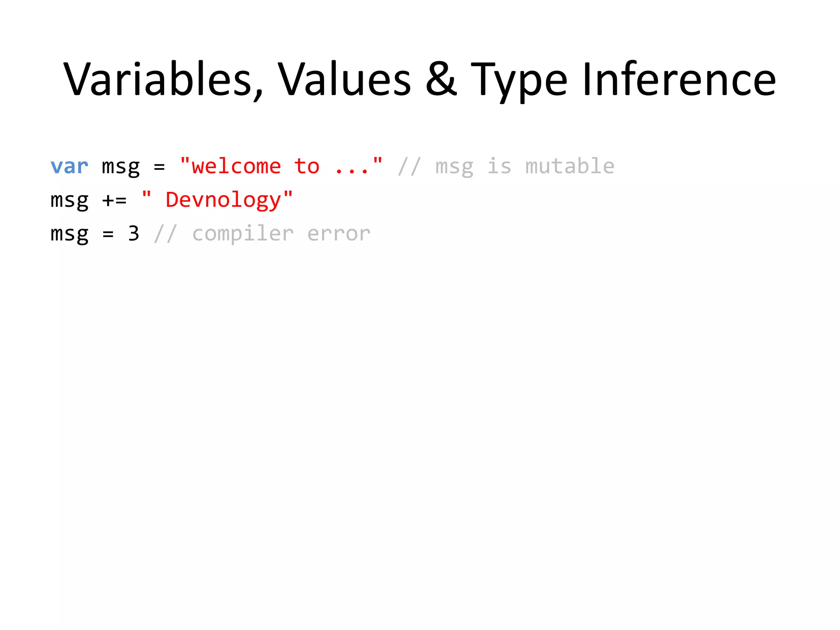Click the gray word "compiler"

coord(243,235)
